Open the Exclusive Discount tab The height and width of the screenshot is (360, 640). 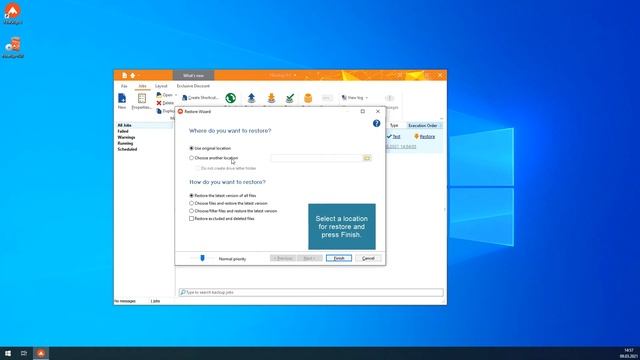point(193,86)
